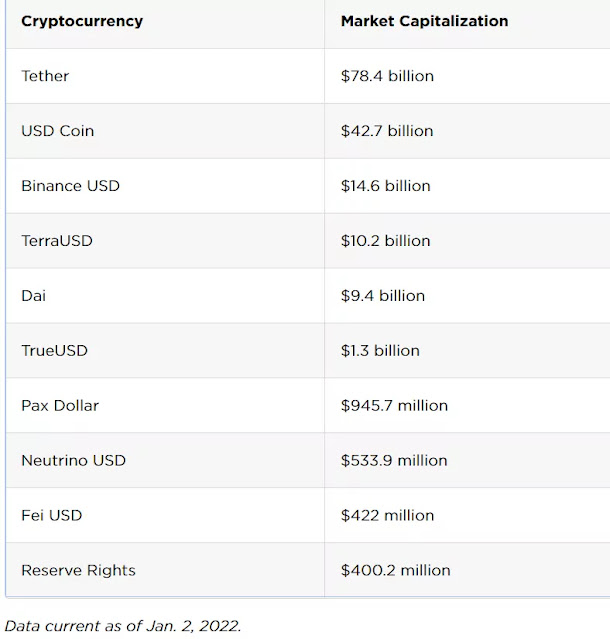Select the USD Coin cell
The image size is (610, 639).
(58, 131)
